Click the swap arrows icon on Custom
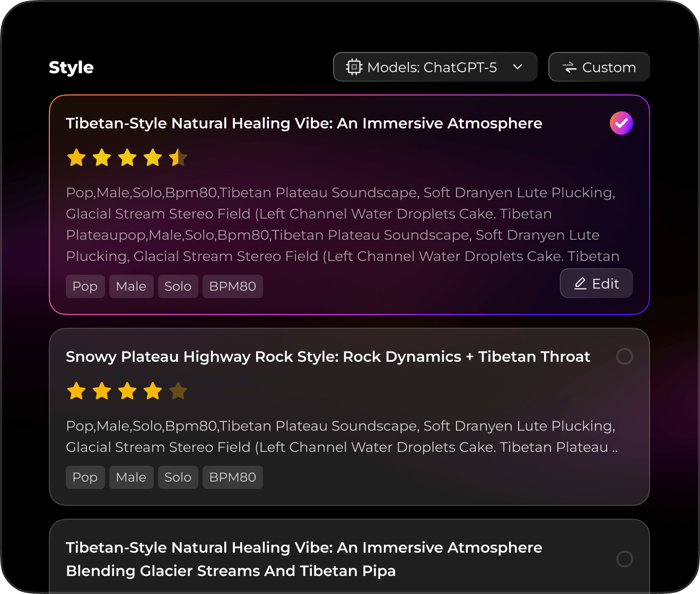The height and width of the screenshot is (594, 700). tap(570, 67)
